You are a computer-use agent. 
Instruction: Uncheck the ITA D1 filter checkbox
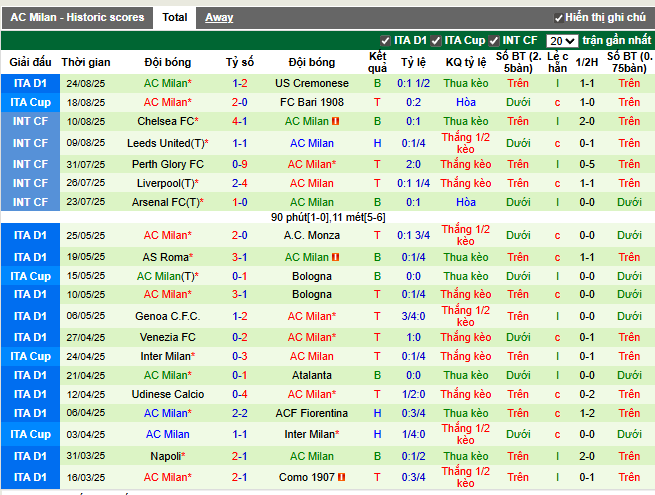[385, 41]
